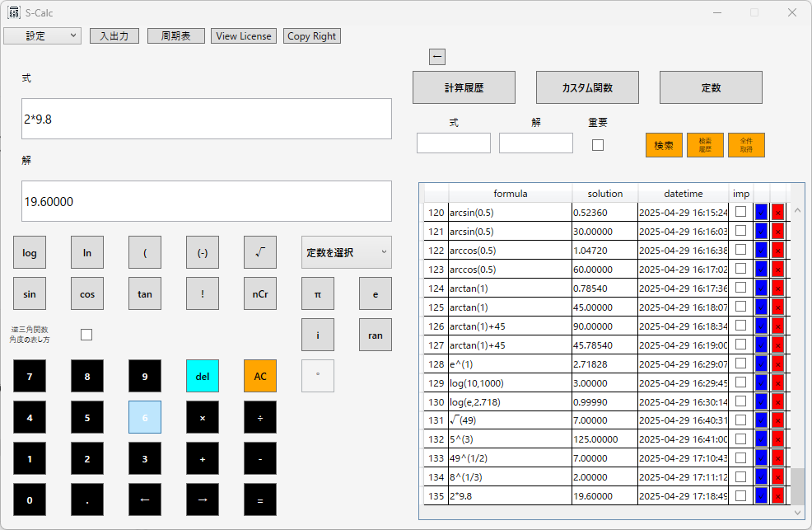Click the nCr combination key
This screenshot has height=530, width=812.
click(x=260, y=293)
